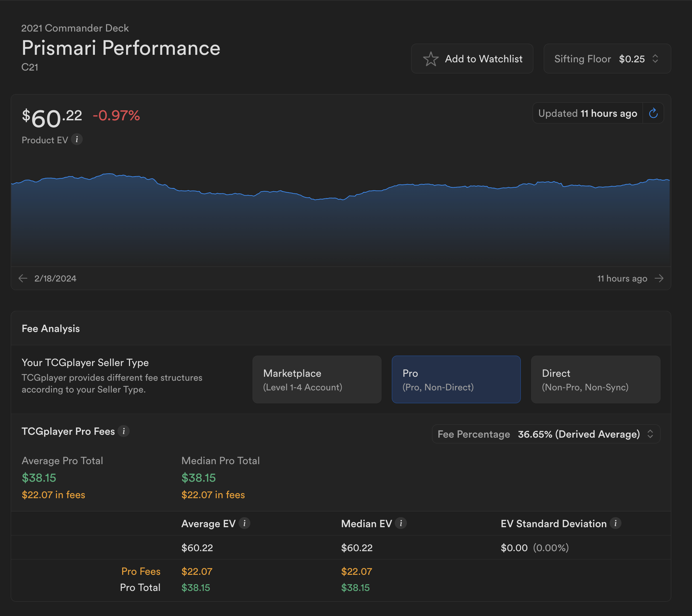Open the Median EV info icon
This screenshot has height=616, width=692.
401,523
